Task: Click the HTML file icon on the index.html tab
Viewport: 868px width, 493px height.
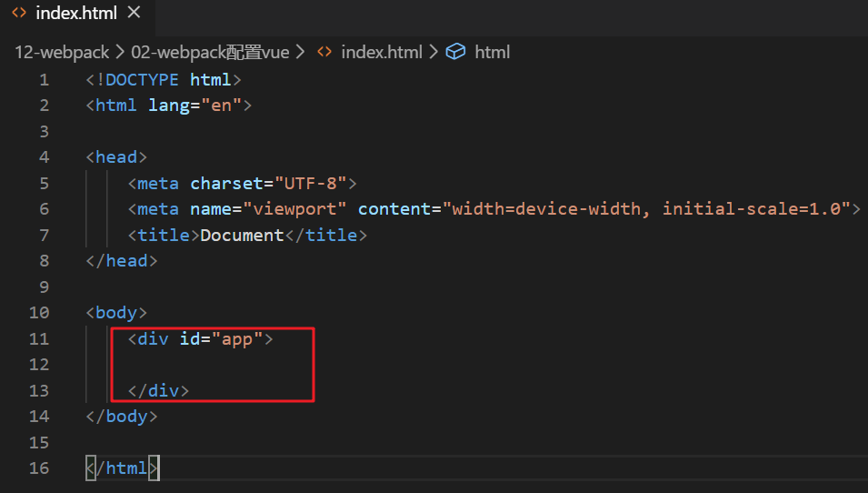Action: 18,15
